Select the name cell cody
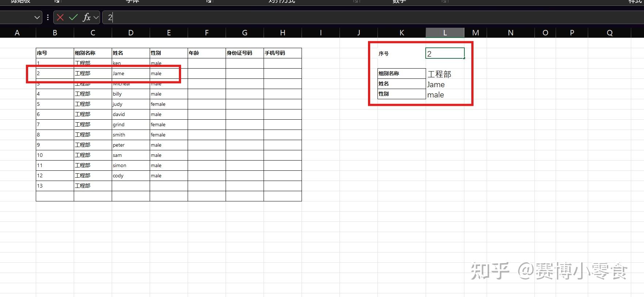The width and height of the screenshot is (644, 297). coord(131,175)
